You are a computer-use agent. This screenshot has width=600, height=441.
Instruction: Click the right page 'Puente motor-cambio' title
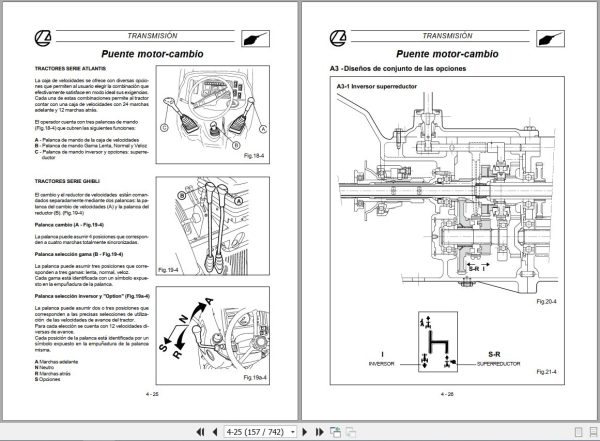(447, 54)
